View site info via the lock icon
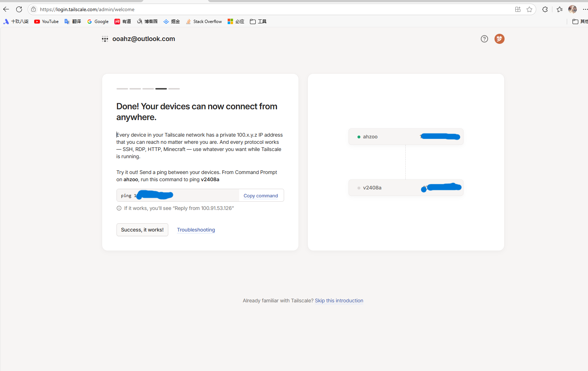 pos(33,9)
